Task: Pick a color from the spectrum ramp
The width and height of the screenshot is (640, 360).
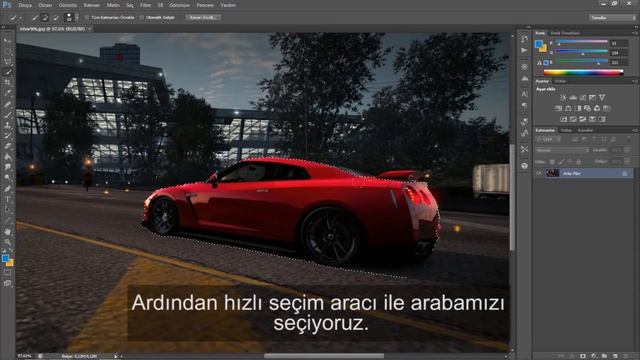Action: [583, 73]
